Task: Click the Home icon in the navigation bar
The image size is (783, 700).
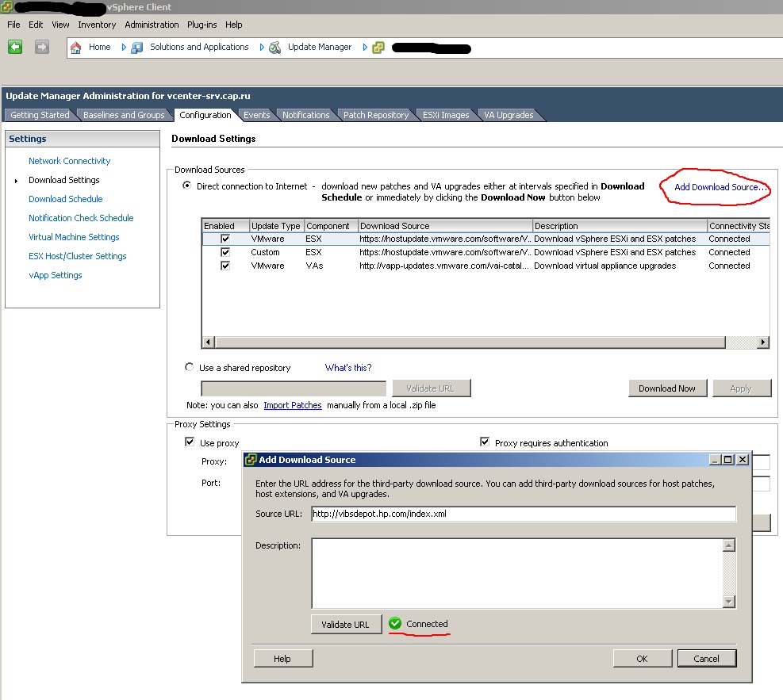Action: pos(73,47)
